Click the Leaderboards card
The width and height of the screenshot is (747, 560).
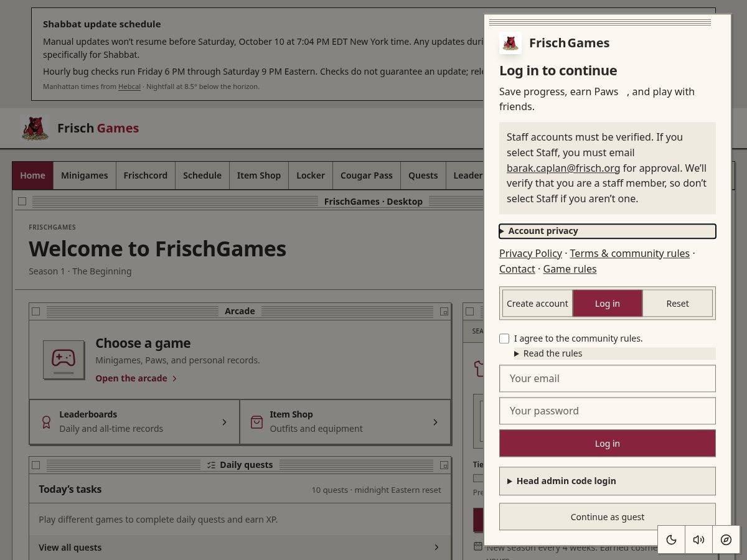point(134,422)
